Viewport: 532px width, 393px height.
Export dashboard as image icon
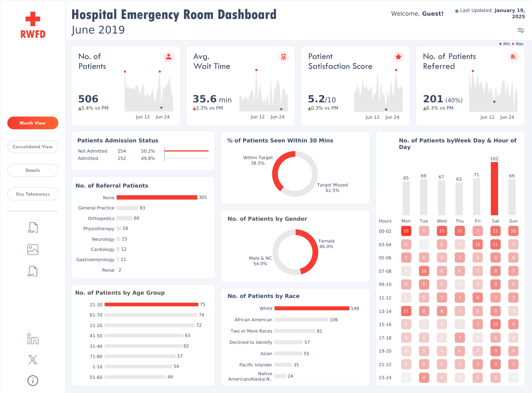[x=33, y=249]
